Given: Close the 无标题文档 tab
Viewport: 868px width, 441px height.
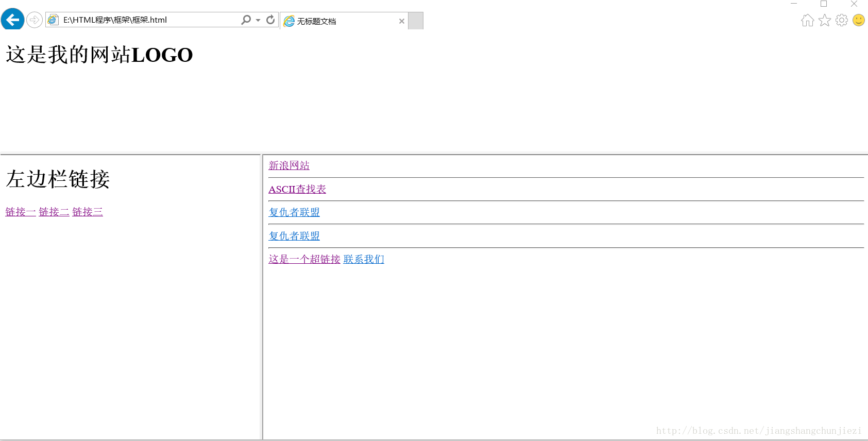Looking at the screenshot, I should 402,21.
